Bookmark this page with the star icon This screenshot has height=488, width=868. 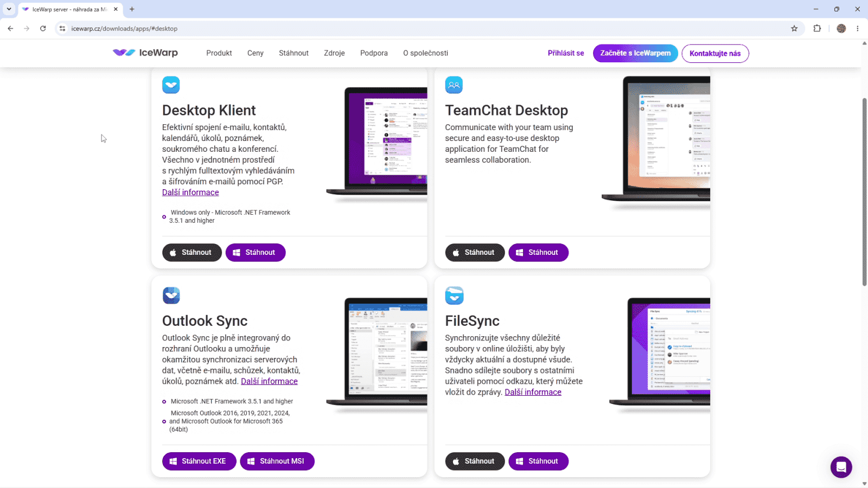(x=794, y=29)
